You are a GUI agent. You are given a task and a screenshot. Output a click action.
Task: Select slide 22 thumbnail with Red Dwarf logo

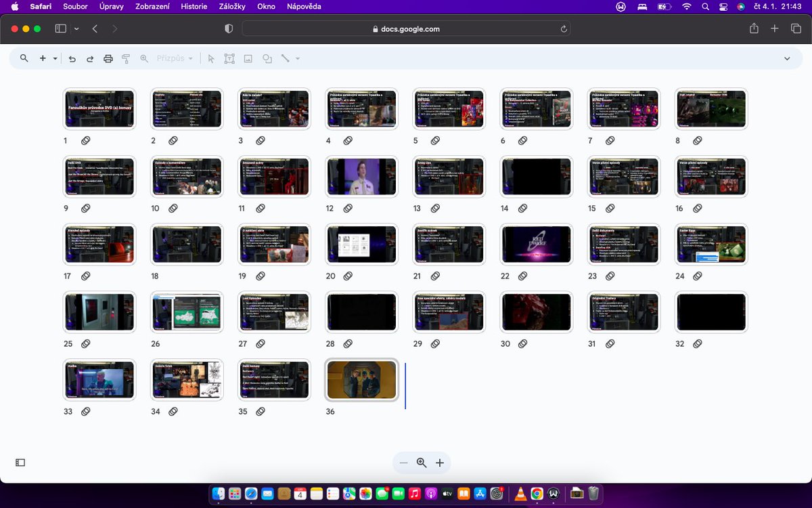[x=537, y=245]
